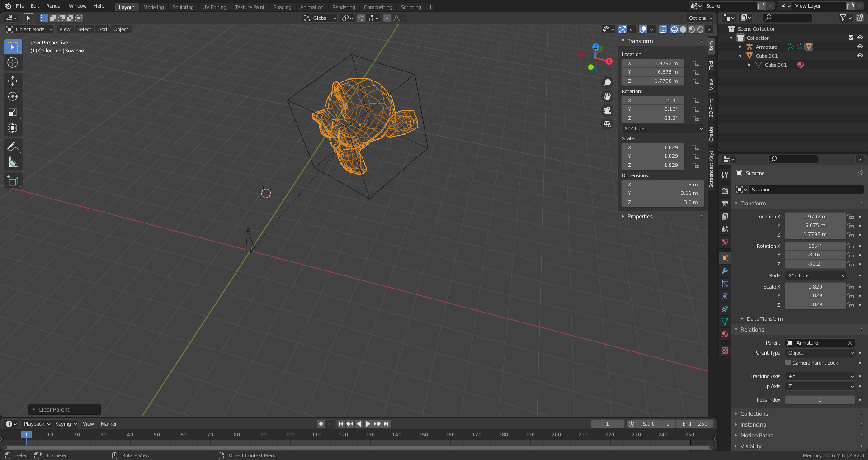This screenshot has width=868, height=460.
Task: Open the World properties tab icon
Action: pos(725,242)
